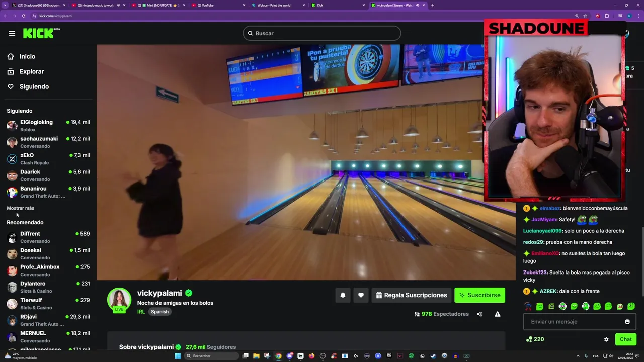
Task: Open Daarick followed channel
Action: [x=48, y=175]
